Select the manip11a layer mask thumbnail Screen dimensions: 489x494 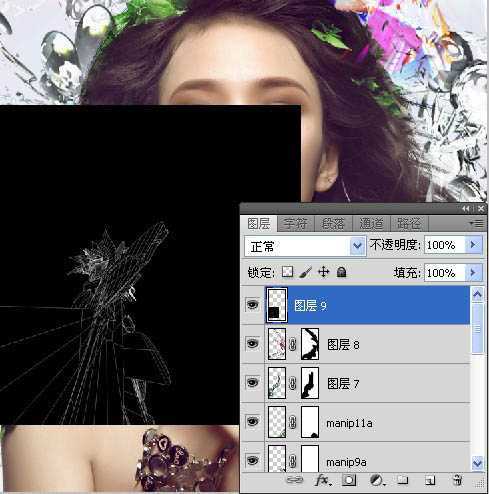(310, 422)
